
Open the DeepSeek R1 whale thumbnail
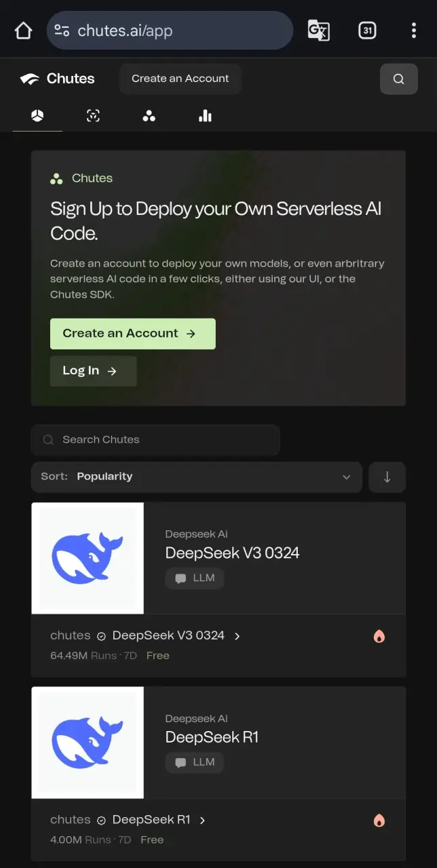coord(88,743)
